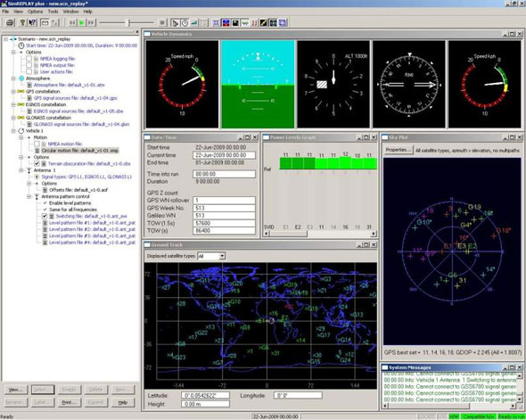Viewport: 526px width, 420px height.
Task: Click the Print toolbar icon
Action: pyautogui.click(x=10, y=22)
